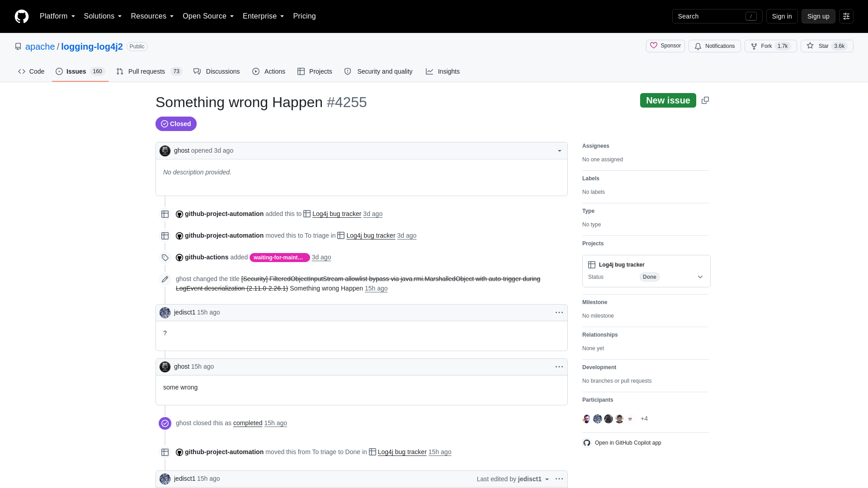This screenshot has height=488, width=868.
Task: Go to the Discussions tab
Action: tap(217, 71)
